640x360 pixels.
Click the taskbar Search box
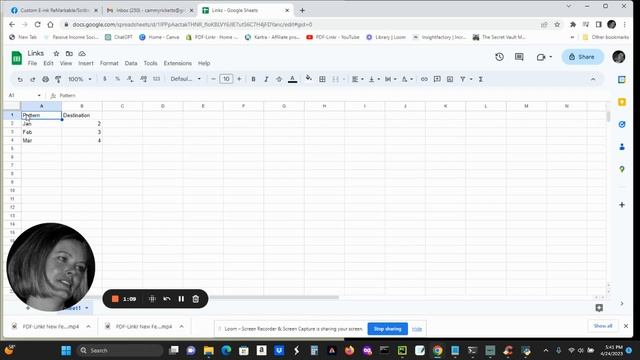pos(120,351)
